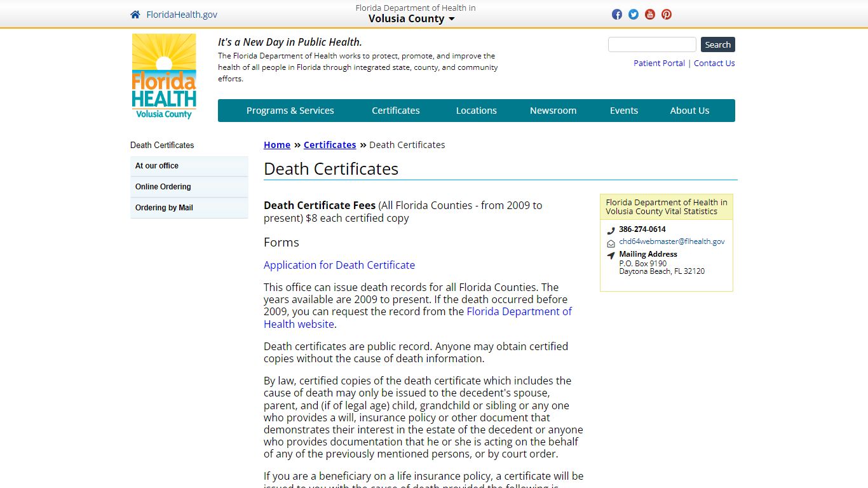Click the arrow icon beside Mailing Address

611,255
